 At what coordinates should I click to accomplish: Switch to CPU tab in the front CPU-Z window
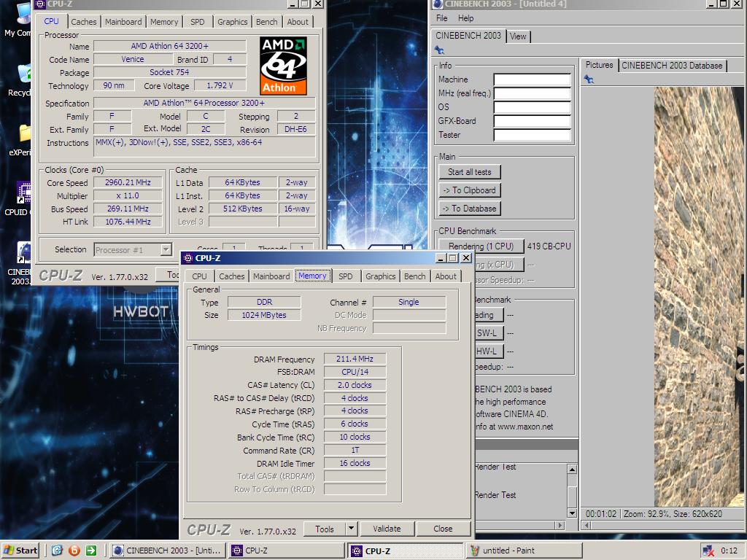[199, 276]
